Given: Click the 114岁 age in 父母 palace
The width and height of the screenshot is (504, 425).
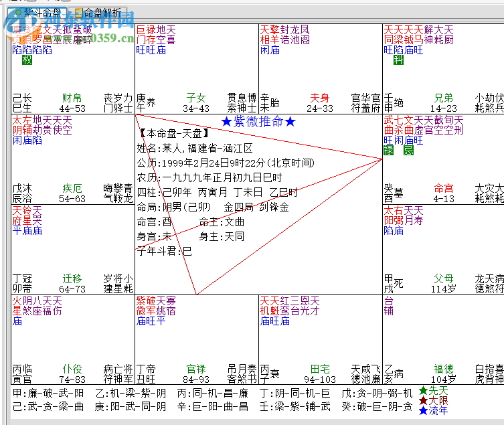Looking at the screenshot, I should point(444,288).
